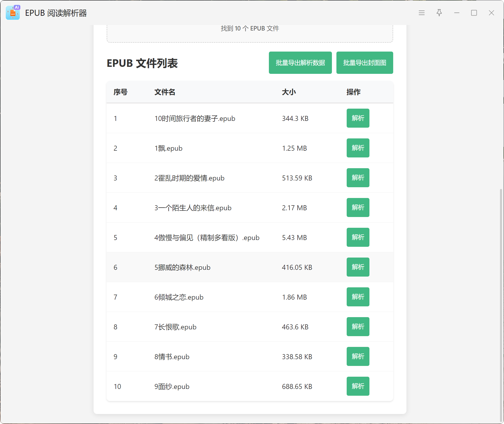This screenshot has height=424, width=504.
Task: Click the 文件名 column header
Action: click(x=165, y=92)
